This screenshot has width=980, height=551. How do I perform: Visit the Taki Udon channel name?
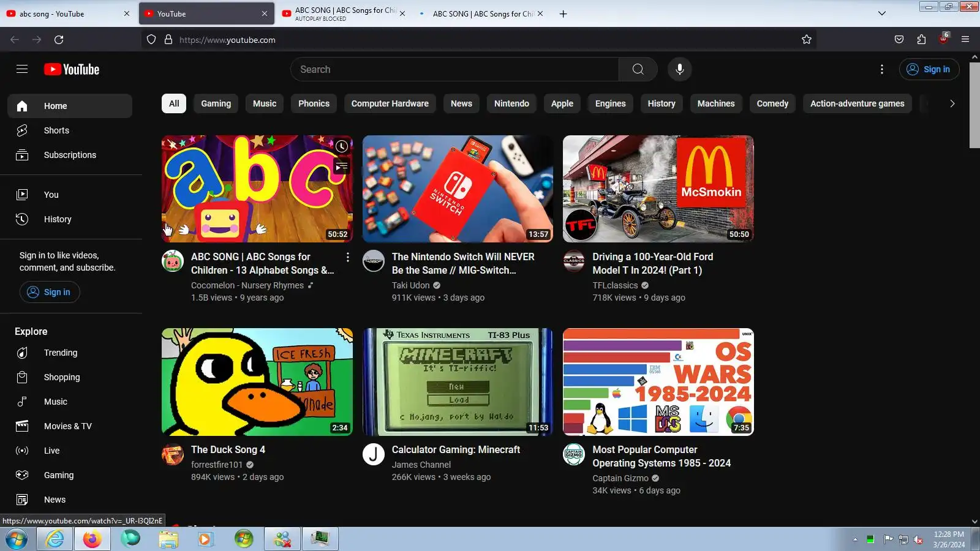(x=411, y=285)
